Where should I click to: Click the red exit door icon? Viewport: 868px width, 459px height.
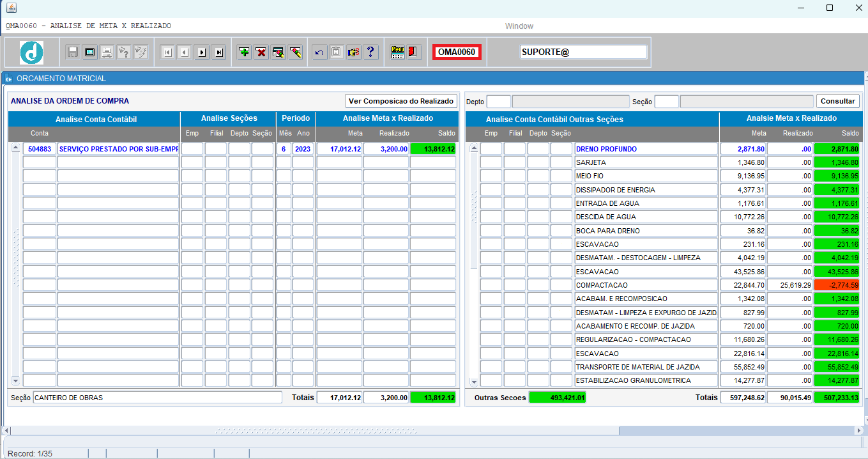coord(414,52)
